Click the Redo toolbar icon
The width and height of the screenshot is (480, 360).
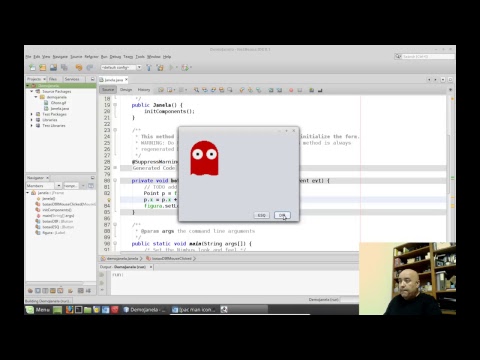89,67
